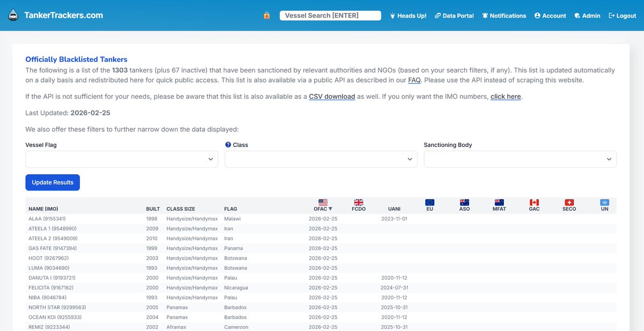The width and height of the screenshot is (644, 331).
Task: Click the Canadian flag above GAC
Action: 534,202
